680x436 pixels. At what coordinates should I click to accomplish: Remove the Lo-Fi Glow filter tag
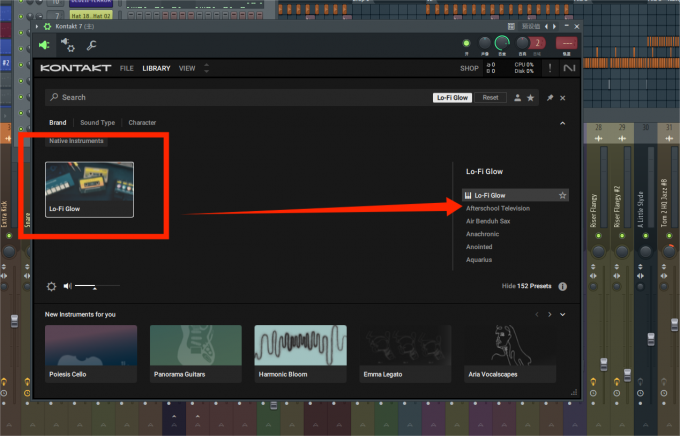[x=452, y=98]
